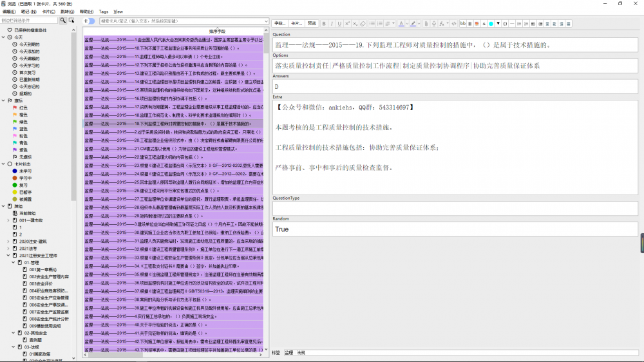Image resolution: width=644 pixels, height=362 pixels.
Task: Click the equation fx icon
Action: coord(442,24)
